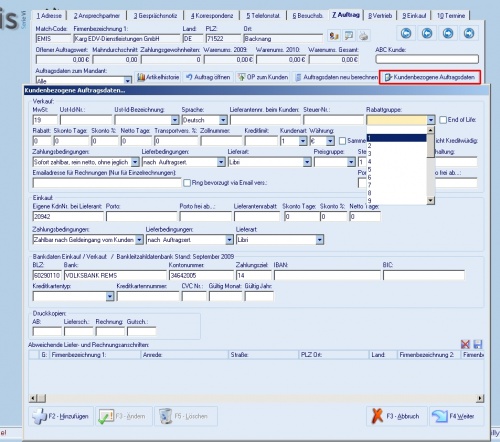Viewport: 500px width, 442px height.
Task: Go to previous customer record arrow
Action: coord(427,33)
